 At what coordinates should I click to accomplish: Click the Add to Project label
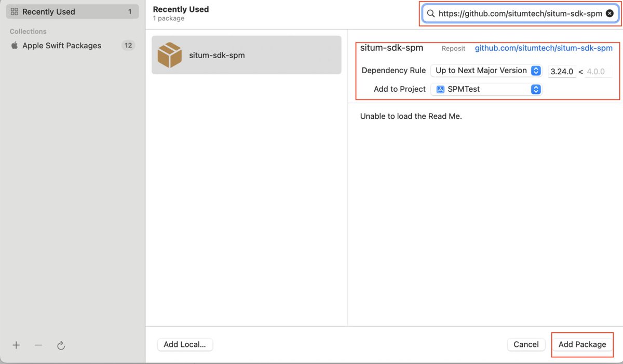[400, 89]
